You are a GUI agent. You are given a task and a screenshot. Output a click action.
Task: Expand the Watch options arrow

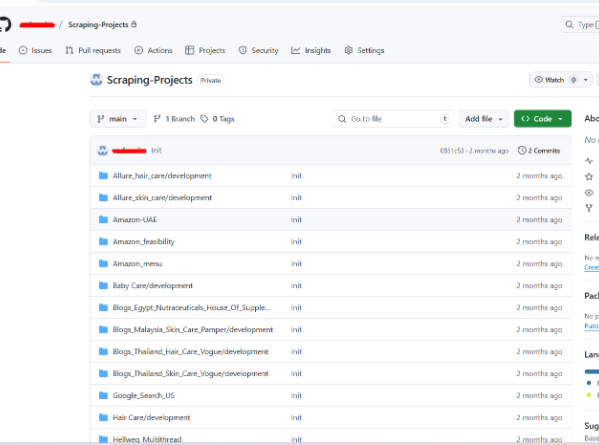(586, 80)
